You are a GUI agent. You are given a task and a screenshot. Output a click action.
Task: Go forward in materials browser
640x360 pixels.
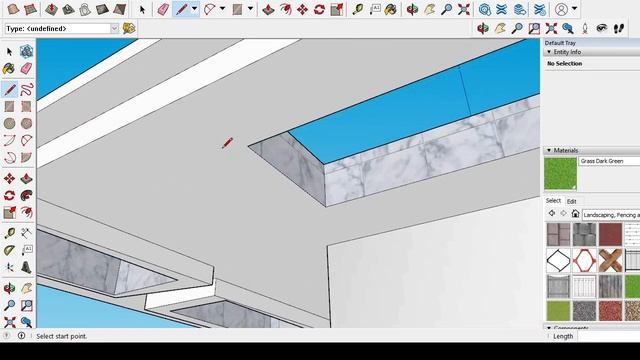click(564, 213)
